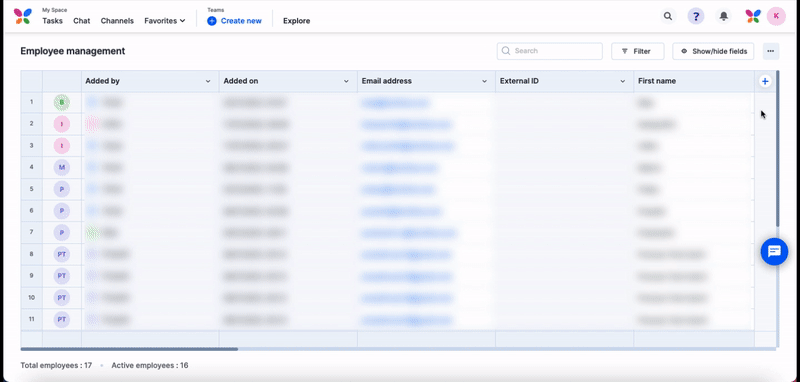Open the help question mark icon
Image resolution: width=800 pixels, height=382 pixels.
tap(696, 16)
